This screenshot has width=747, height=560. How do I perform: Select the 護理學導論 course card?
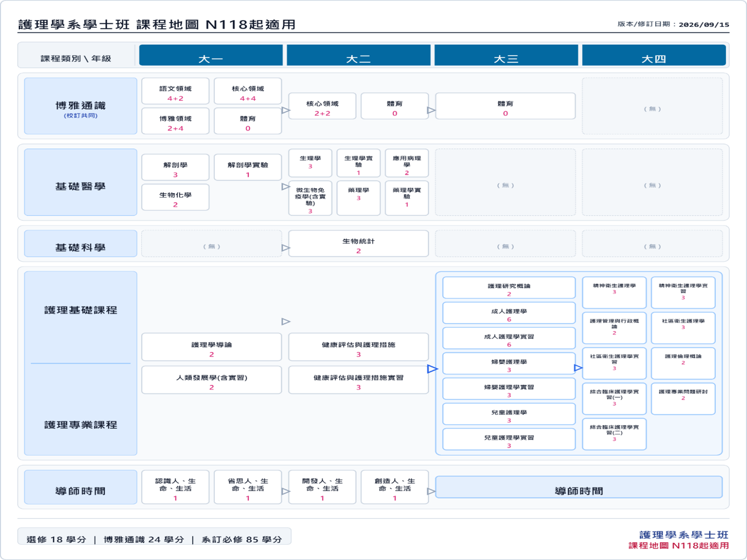coord(212,347)
